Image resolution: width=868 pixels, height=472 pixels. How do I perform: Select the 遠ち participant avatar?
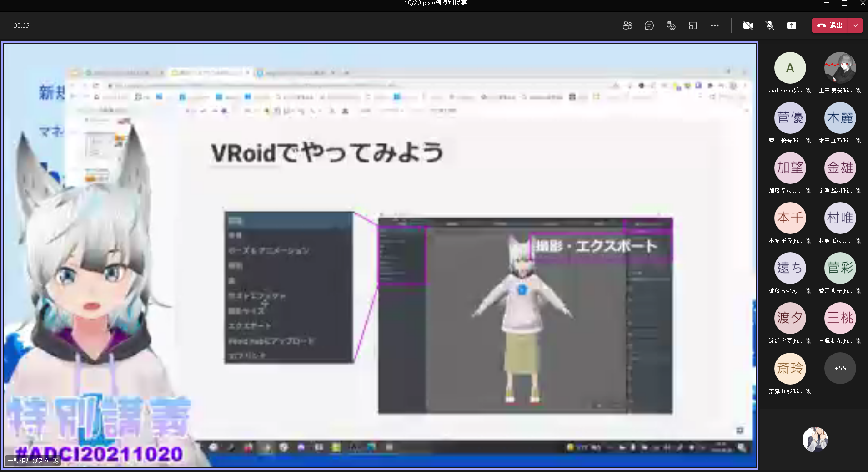(790, 268)
